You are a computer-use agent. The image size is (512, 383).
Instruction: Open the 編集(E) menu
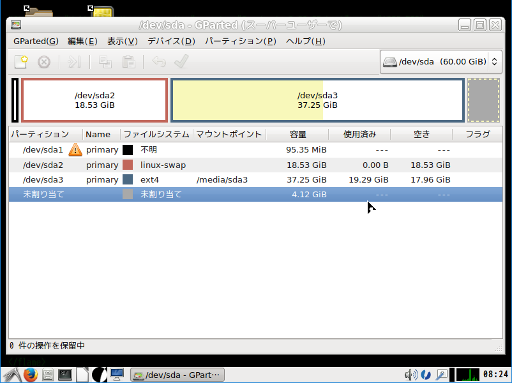tap(82, 41)
